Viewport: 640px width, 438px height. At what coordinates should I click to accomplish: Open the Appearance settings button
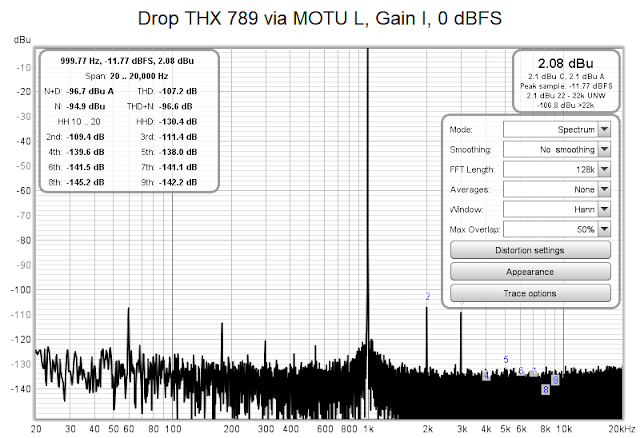(530, 272)
